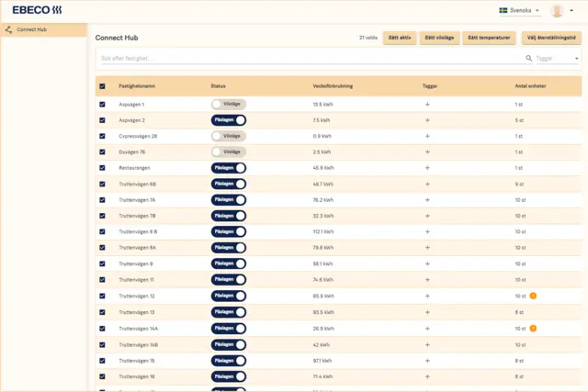Toggle Truttenvägen 16 Påslagen switch
Screen dimensions: 588x392
coord(229,376)
